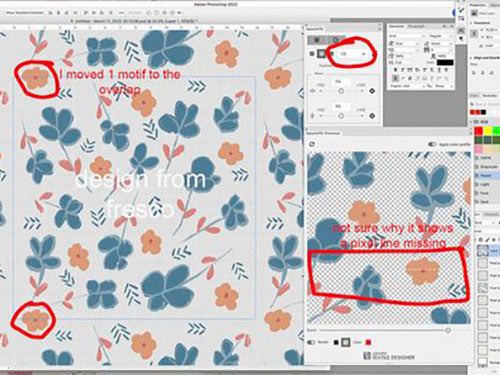Switch to the Paragraph tab
This screenshot has height=375, width=500.
[416, 26]
